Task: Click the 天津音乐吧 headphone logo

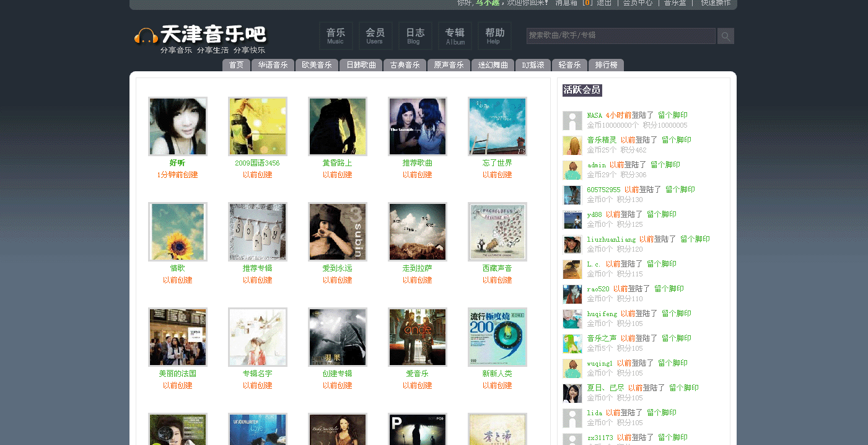Action: (x=200, y=39)
